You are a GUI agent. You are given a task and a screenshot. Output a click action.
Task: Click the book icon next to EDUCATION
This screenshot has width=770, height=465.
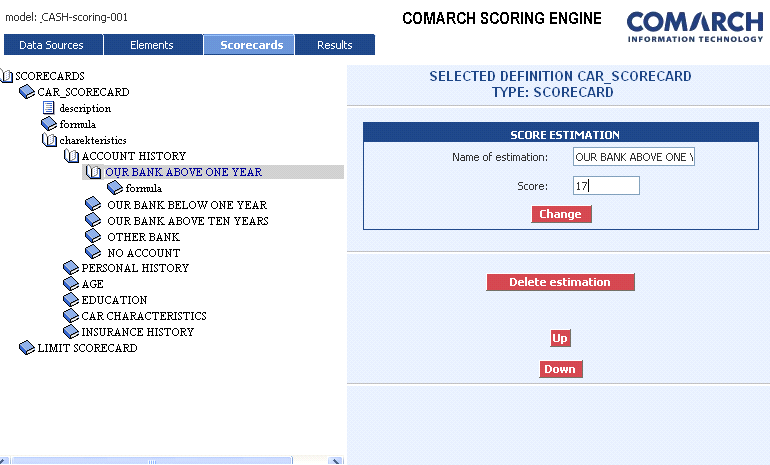point(70,300)
